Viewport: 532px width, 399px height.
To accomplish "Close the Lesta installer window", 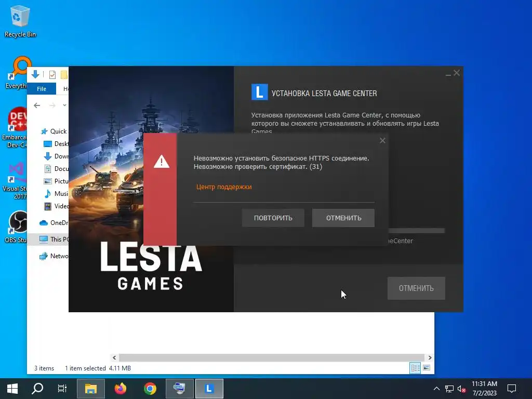I will point(457,73).
